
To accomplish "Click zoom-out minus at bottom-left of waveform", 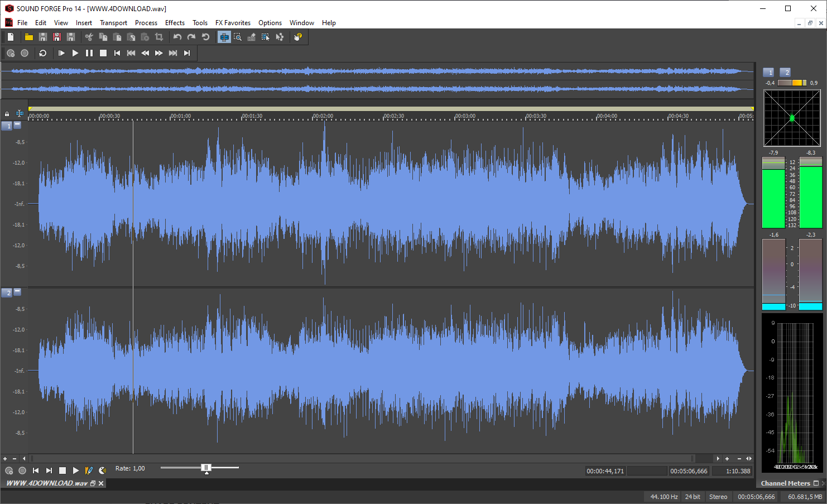I will 15,459.
